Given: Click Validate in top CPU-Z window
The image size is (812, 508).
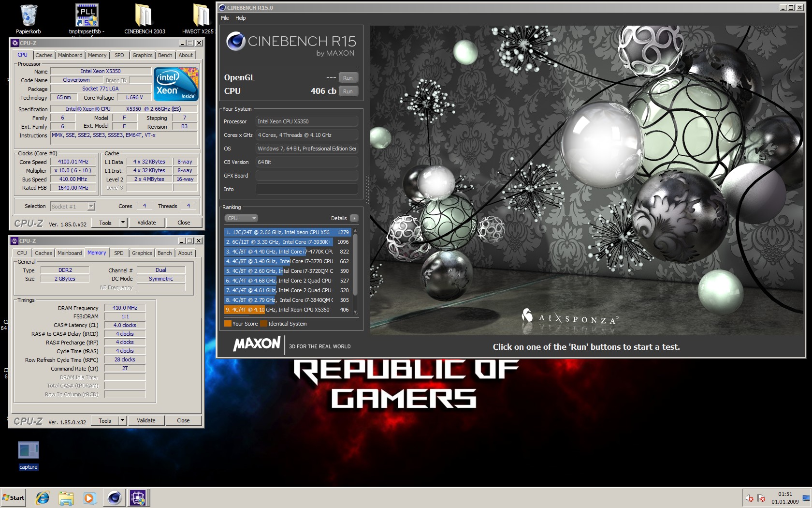Looking at the screenshot, I should tap(146, 223).
